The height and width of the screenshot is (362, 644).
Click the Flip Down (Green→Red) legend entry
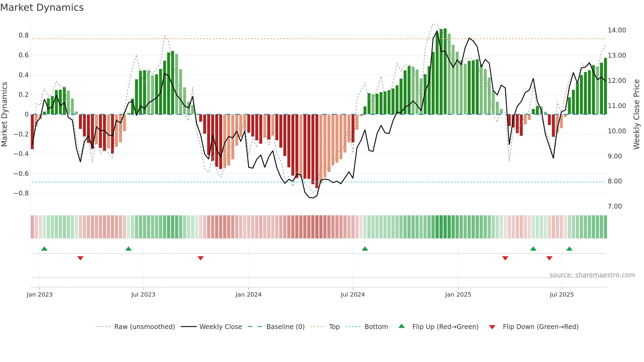(x=534, y=327)
